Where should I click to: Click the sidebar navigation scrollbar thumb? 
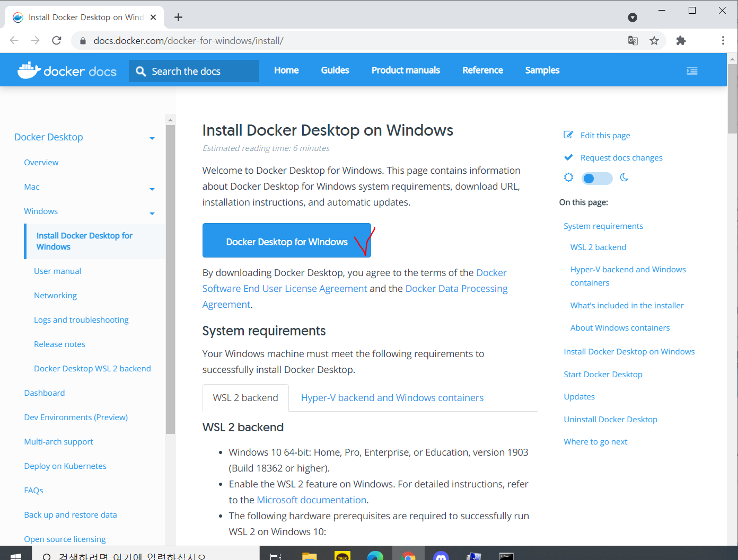170,279
